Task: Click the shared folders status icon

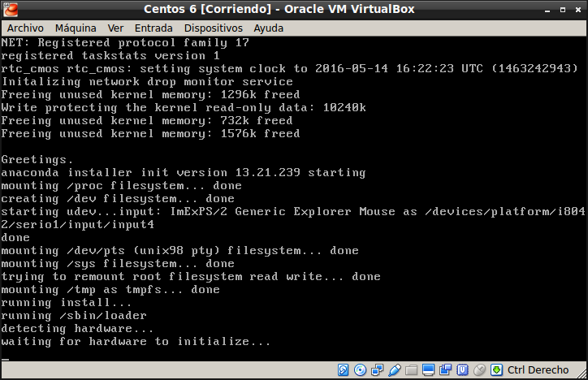Action: coord(412,370)
